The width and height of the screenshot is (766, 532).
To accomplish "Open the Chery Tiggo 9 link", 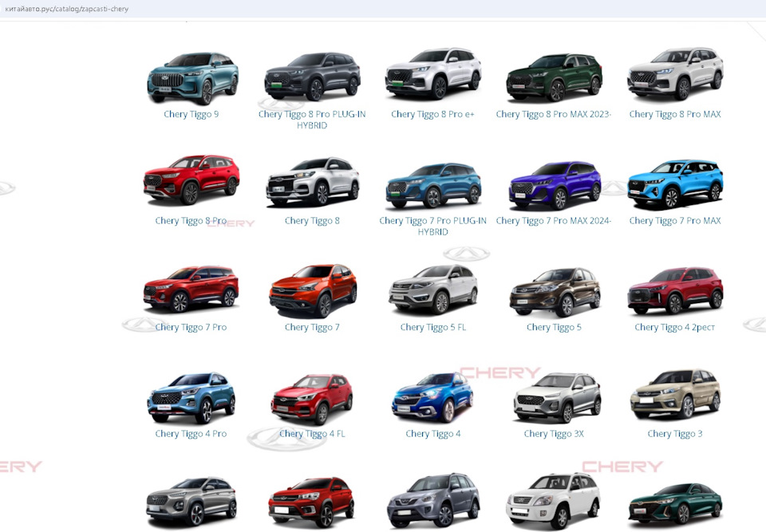I will click(x=191, y=114).
